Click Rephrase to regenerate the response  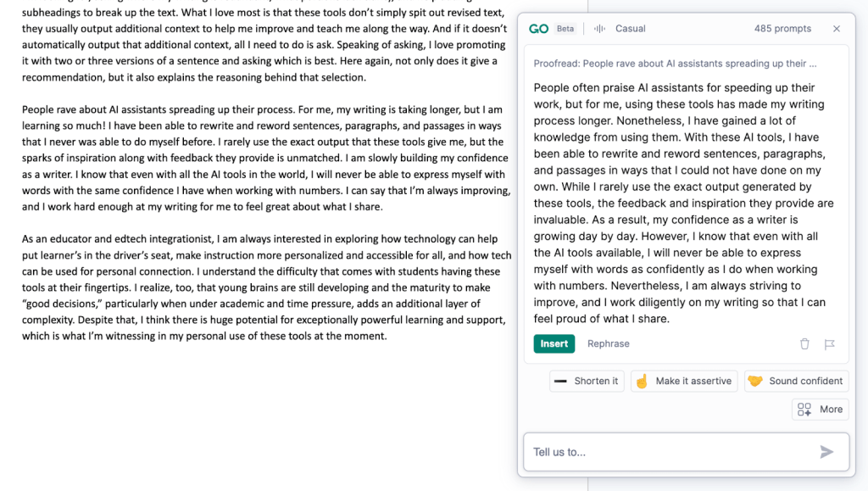[x=609, y=343]
